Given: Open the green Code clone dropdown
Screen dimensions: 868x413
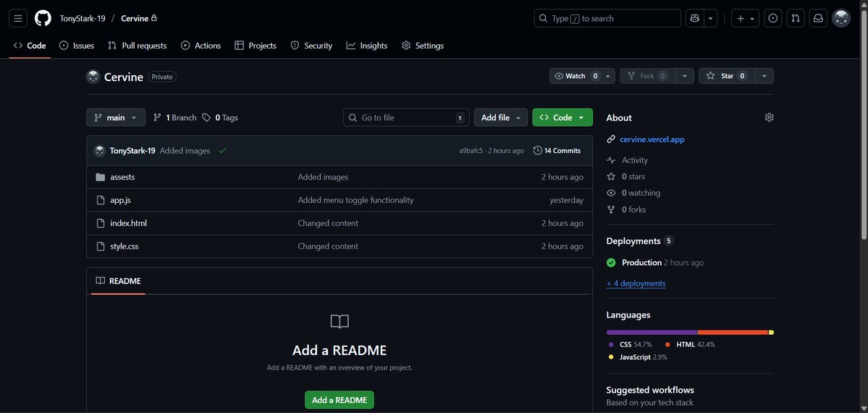Looking at the screenshot, I should pyautogui.click(x=562, y=117).
